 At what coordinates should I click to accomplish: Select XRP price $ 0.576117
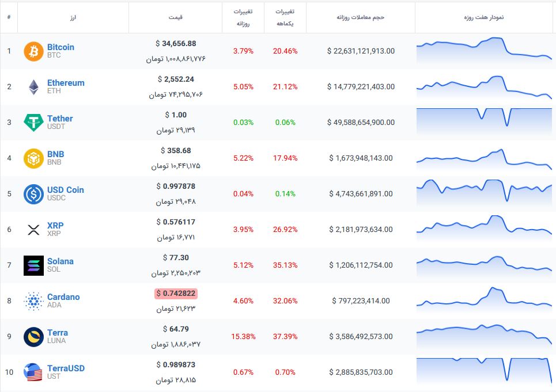point(176,222)
